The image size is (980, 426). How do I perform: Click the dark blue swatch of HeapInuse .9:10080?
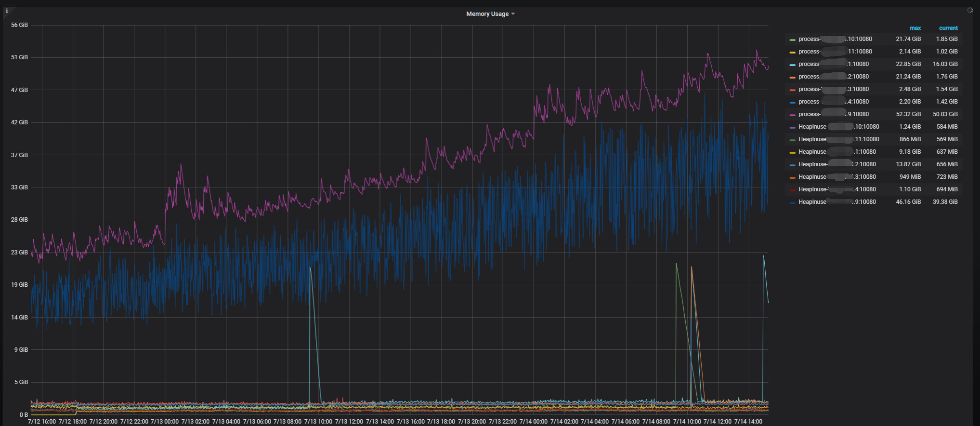(x=792, y=202)
